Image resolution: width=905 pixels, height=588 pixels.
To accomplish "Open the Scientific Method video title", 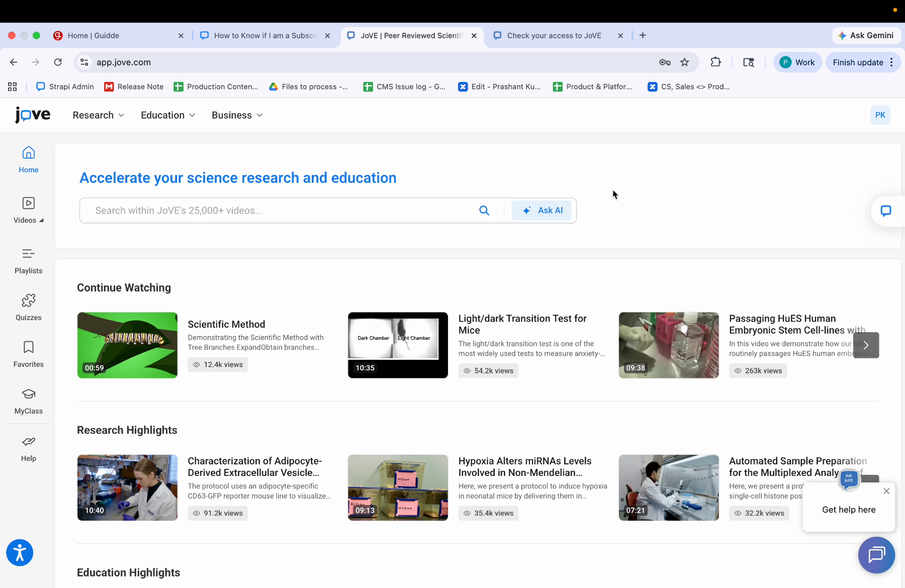I will point(226,324).
